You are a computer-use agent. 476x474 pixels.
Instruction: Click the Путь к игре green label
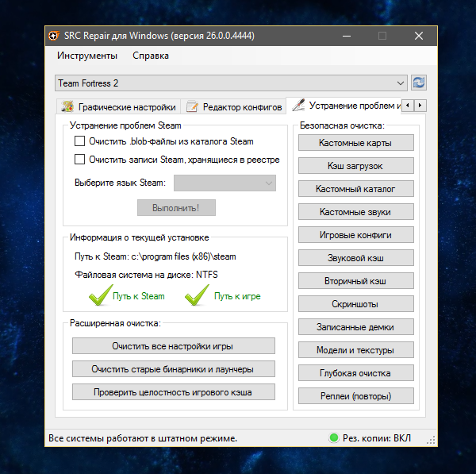coord(237,296)
